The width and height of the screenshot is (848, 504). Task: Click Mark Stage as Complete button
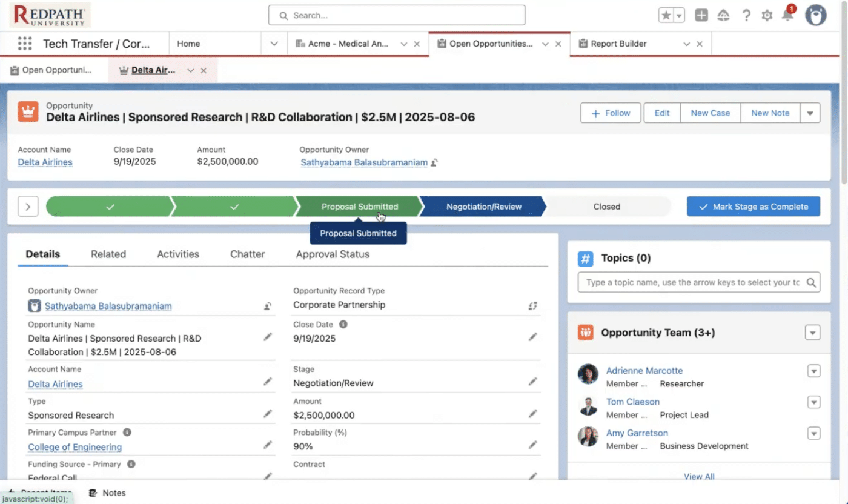pyautogui.click(x=754, y=207)
